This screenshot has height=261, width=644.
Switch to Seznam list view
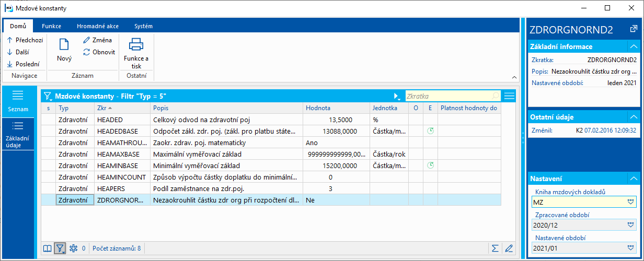click(x=18, y=101)
